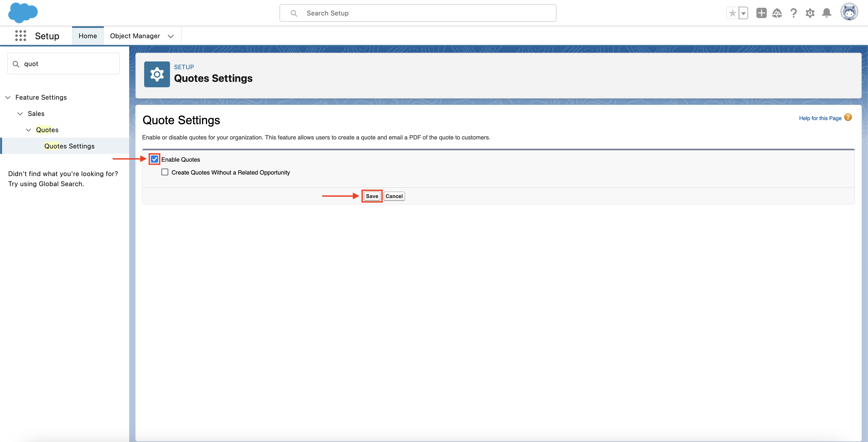Collapse the Sales tree section

click(x=20, y=114)
